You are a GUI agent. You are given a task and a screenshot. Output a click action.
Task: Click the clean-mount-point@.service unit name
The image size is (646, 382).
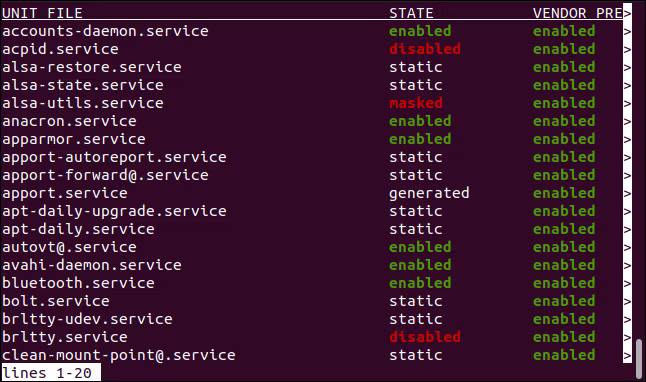point(119,355)
